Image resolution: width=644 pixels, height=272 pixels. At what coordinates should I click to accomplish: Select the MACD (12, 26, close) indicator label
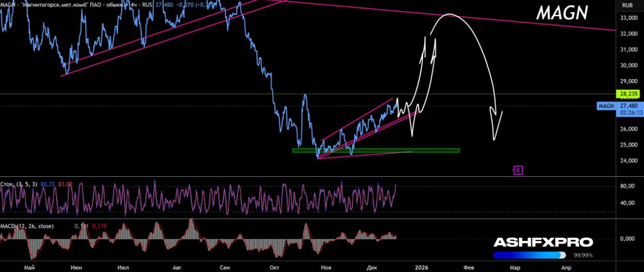point(28,226)
